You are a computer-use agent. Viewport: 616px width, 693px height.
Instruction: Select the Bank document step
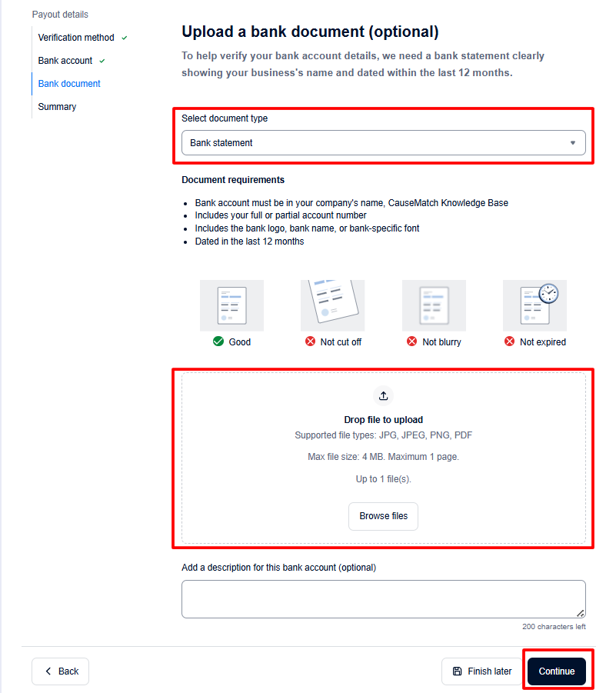[x=69, y=84]
